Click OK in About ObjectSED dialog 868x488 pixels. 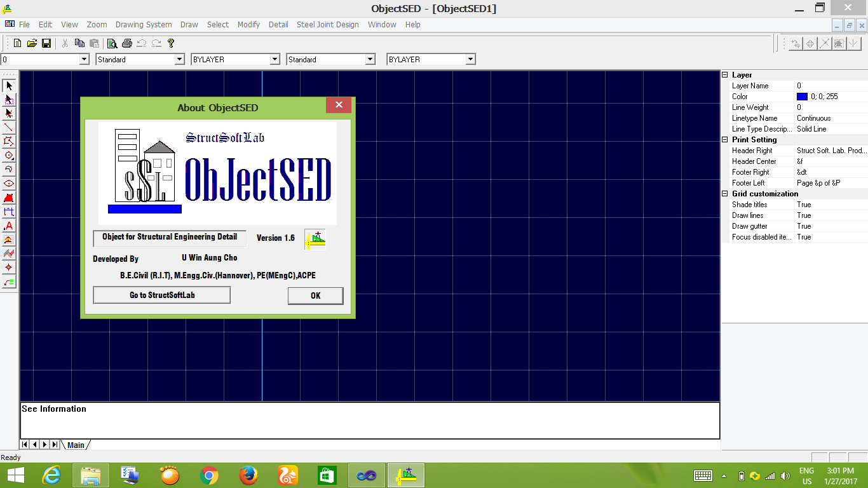coord(315,295)
